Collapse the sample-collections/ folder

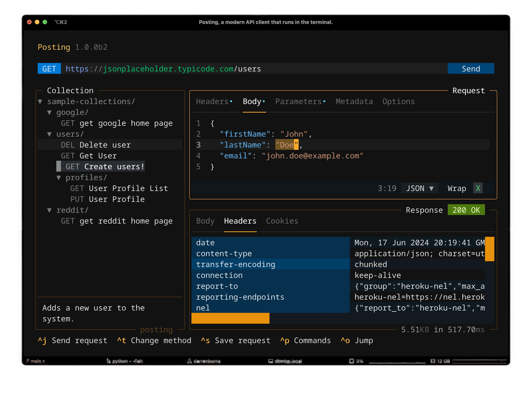[40, 101]
